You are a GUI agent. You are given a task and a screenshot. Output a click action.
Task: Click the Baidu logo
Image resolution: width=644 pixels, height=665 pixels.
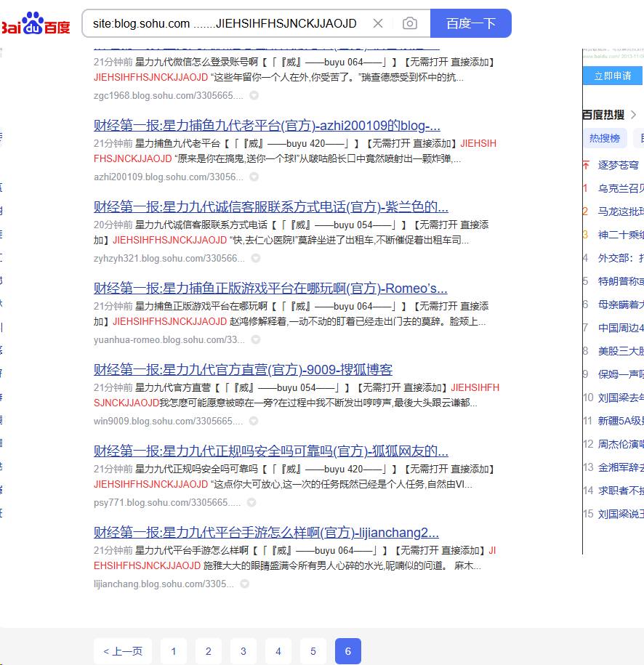[36, 23]
